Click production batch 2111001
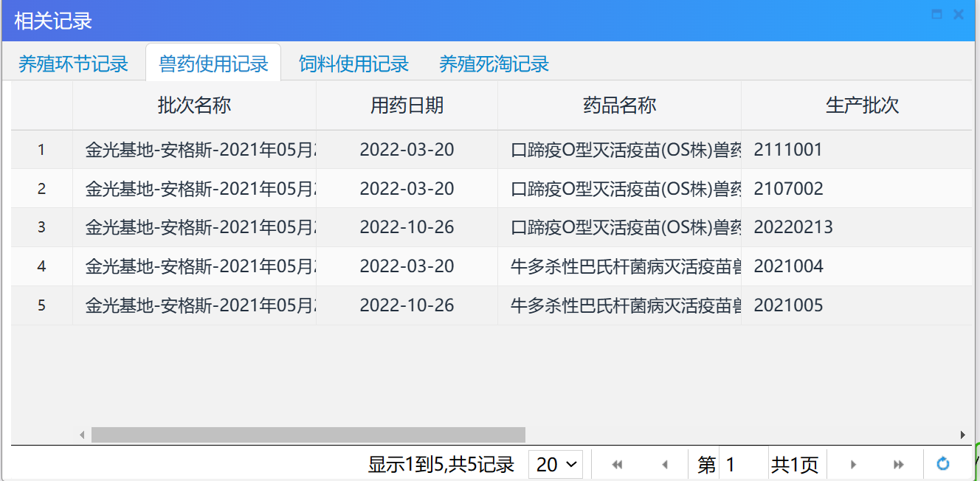The width and height of the screenshot is (980, 481). pos(788,150)
